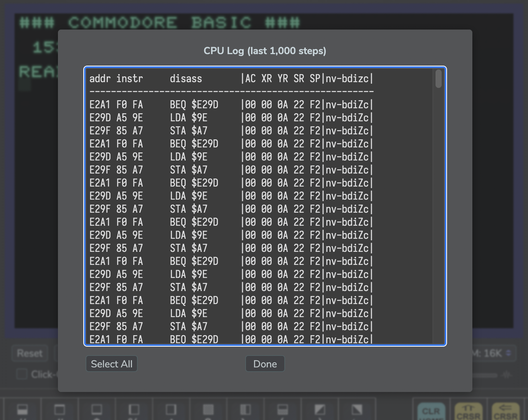Click the 'AC XR YR SR SP' header text
This screenshot has width=528, height=420.
click(283, 79)
